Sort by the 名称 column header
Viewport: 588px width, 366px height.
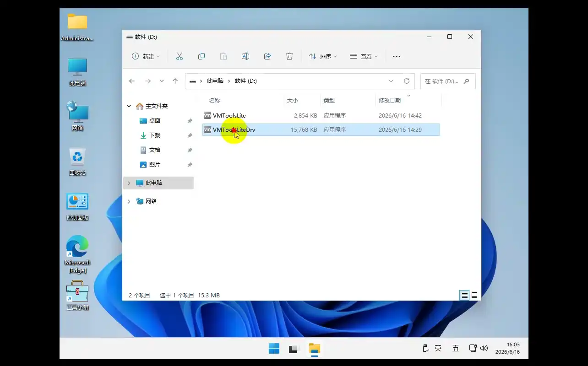215,101
